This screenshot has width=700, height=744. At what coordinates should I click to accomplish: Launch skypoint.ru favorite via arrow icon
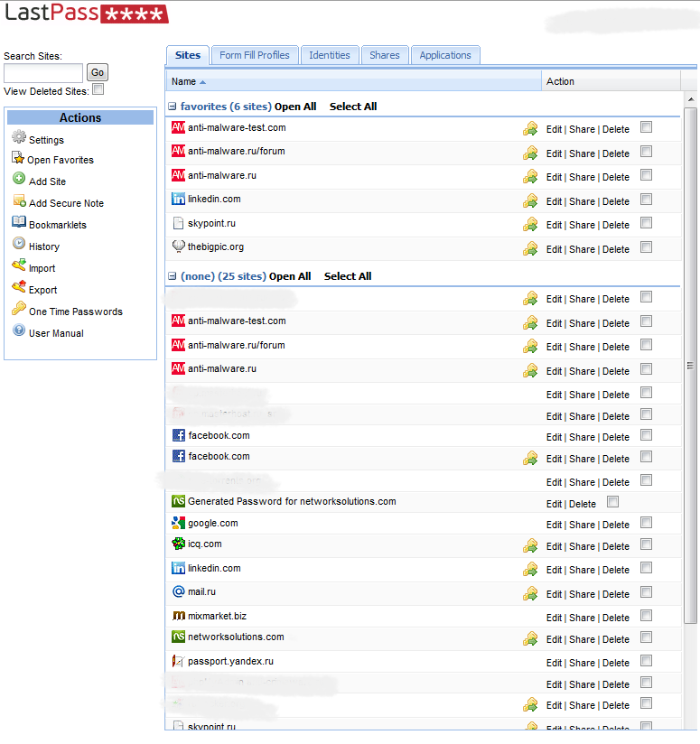tap(530, 225)
